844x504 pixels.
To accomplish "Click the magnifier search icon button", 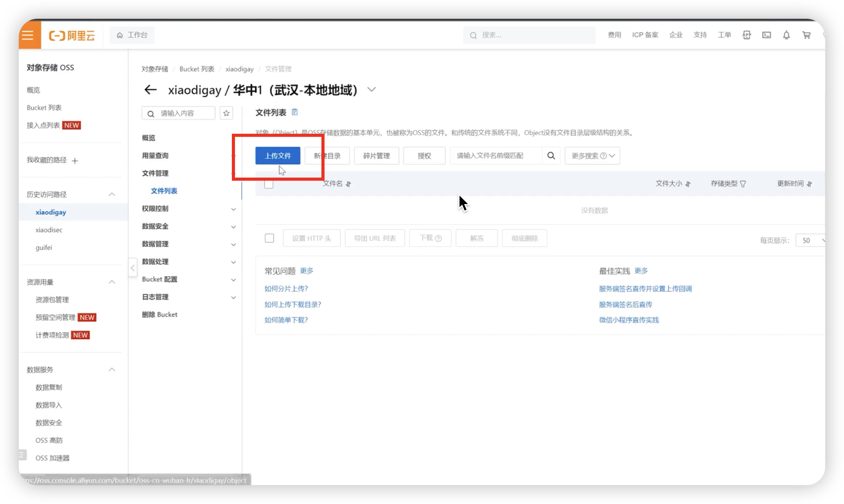I will tap(551, 156).
